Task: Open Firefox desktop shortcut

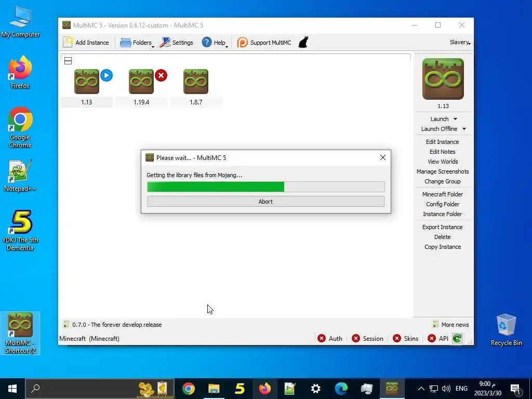Action: [x=20, y=72]
